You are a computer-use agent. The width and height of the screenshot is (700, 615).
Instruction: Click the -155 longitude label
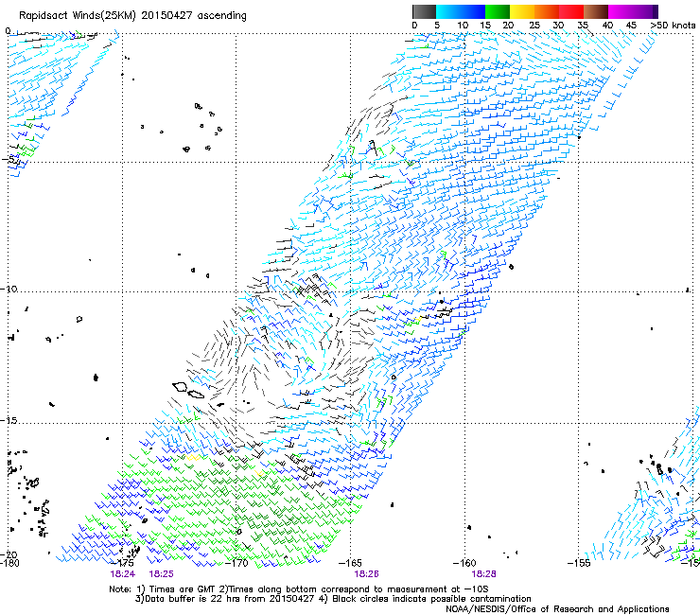(x=579, y=563)
